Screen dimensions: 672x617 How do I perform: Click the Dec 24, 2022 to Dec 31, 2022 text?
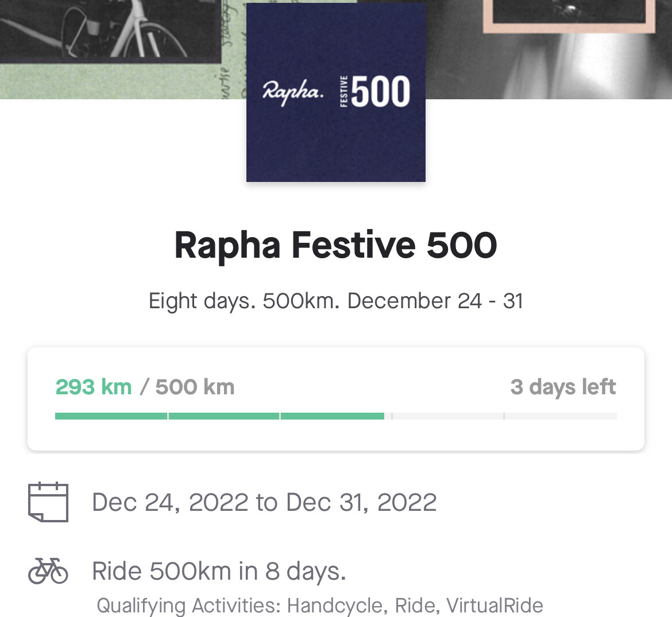click(x=264, y=502)
